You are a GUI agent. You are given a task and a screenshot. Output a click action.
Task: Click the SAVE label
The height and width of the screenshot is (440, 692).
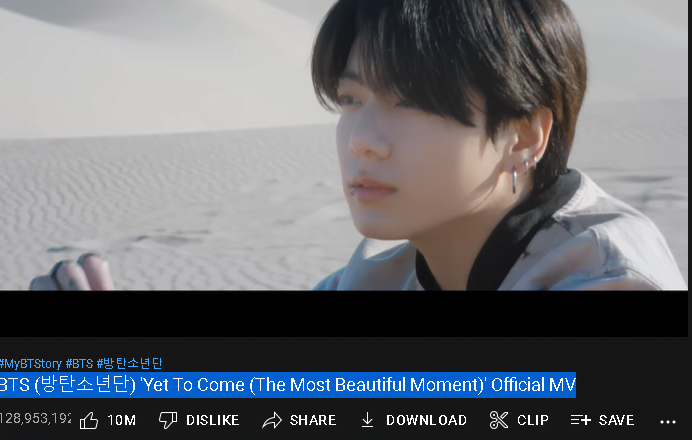(616, 420)
